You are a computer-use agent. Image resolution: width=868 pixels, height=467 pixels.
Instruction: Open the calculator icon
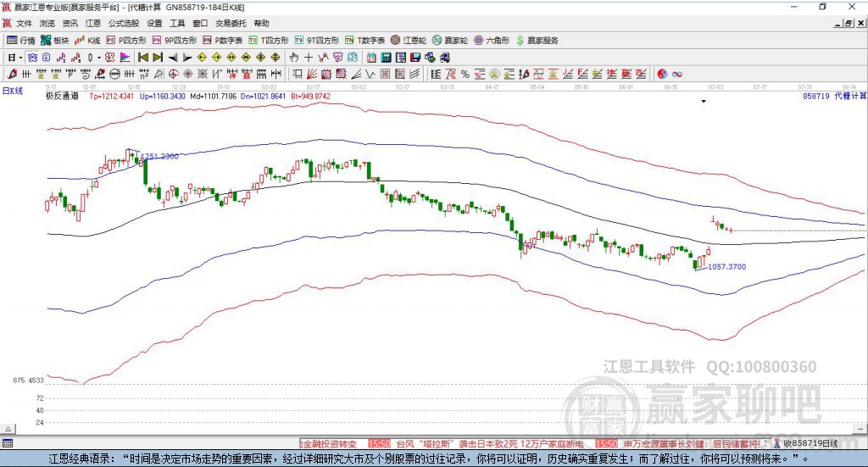click(386, 58)
